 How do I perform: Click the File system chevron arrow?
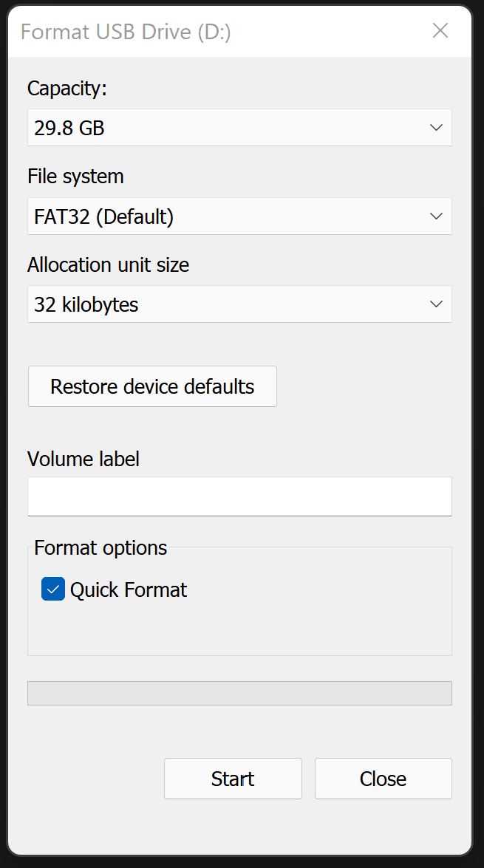[436, 216]
